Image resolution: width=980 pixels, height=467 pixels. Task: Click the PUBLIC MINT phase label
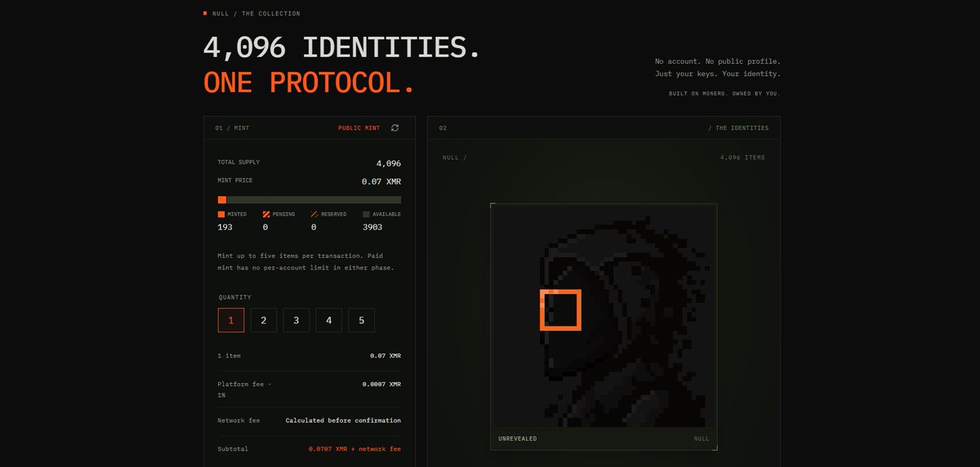click(359, 128)
